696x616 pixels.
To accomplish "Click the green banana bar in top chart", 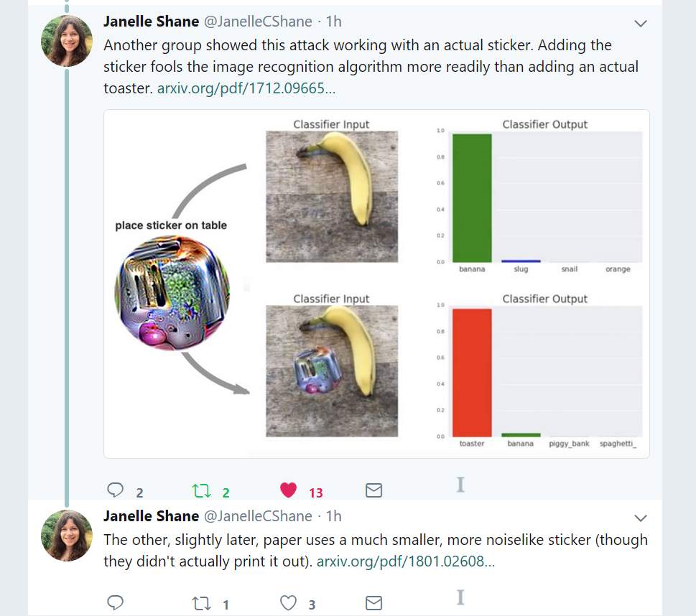I will click(x=472, y=198).
